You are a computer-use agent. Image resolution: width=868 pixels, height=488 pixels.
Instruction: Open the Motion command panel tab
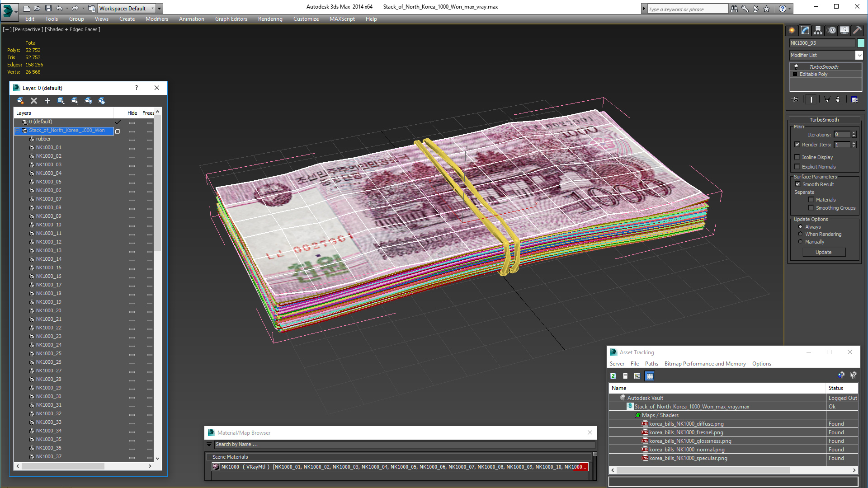(x=832, y=30)
